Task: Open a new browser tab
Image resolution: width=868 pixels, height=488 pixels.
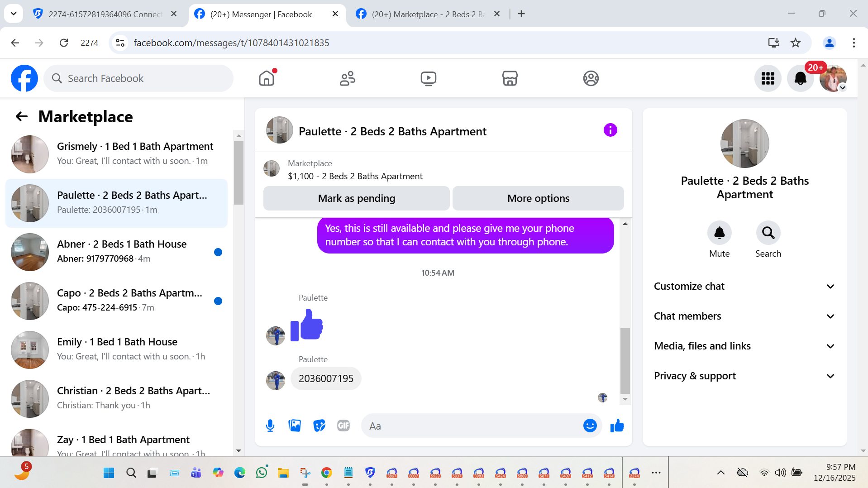Action: pos(521,14)
